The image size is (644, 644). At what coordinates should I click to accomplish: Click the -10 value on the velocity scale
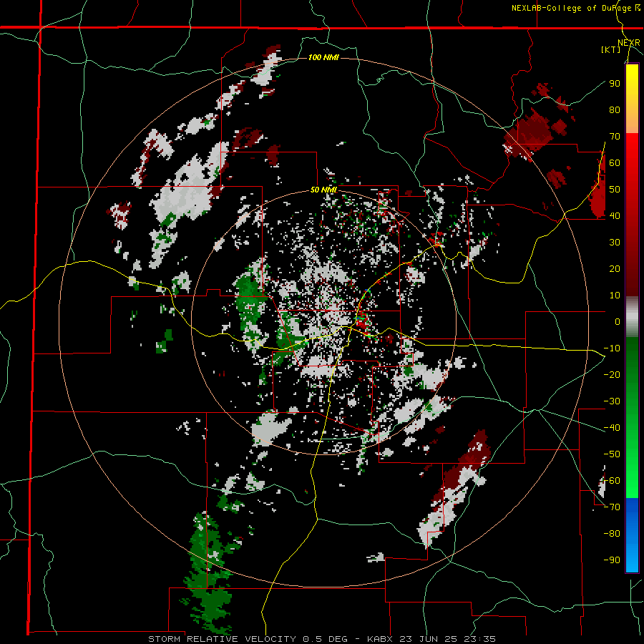(612, 348)
